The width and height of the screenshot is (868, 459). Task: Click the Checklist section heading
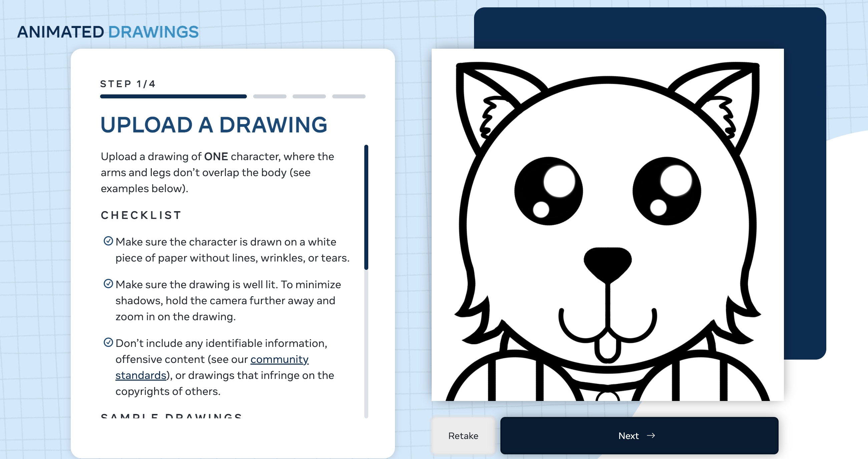tap(141, 215)
